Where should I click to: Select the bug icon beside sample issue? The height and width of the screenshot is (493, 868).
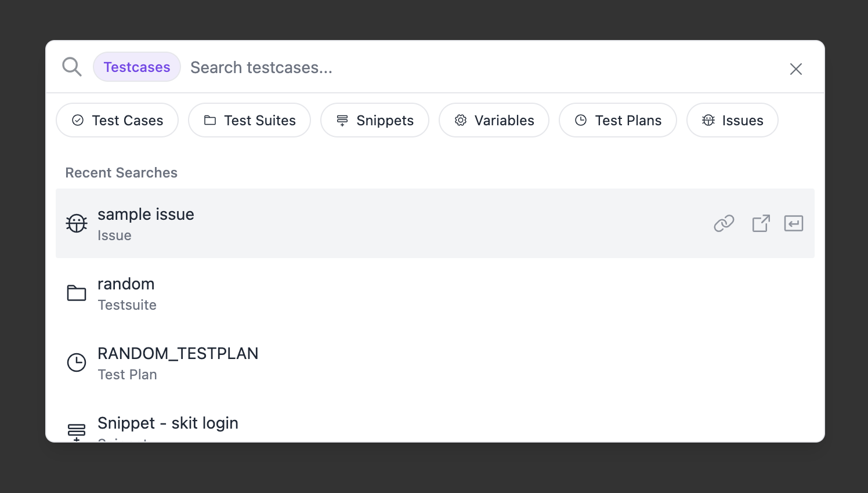[76, 223]
